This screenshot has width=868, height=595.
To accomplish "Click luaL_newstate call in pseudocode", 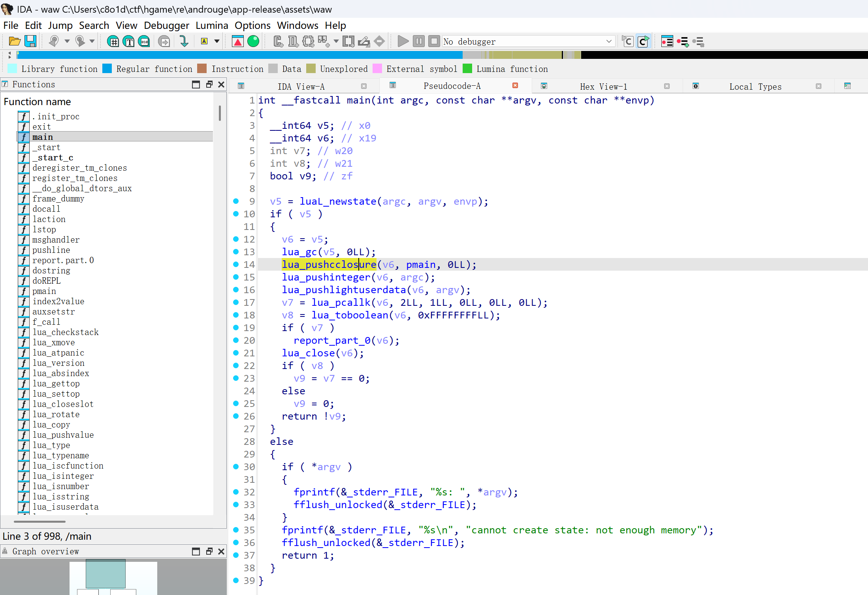I will click(x=337, y=201).
